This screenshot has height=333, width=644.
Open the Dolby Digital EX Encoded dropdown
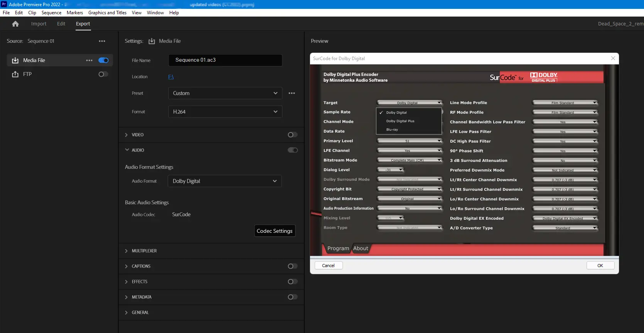[x=565, y=219]
